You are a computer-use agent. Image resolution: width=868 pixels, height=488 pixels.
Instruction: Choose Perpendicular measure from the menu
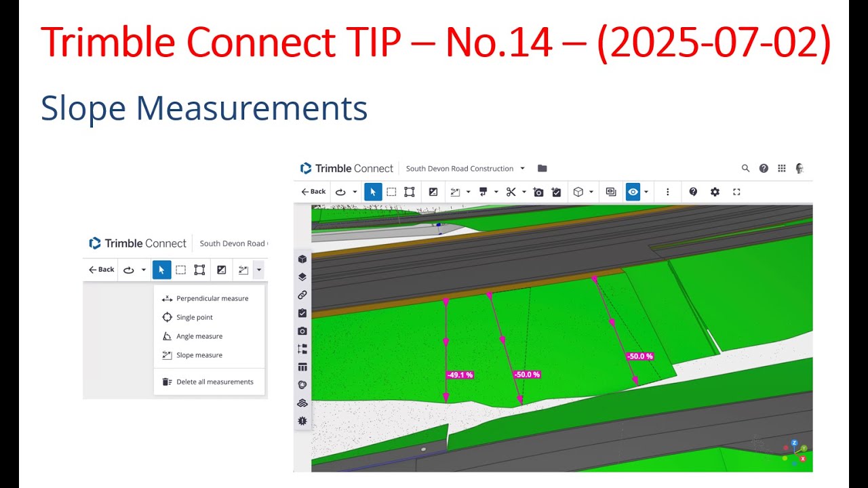point(209,298)
